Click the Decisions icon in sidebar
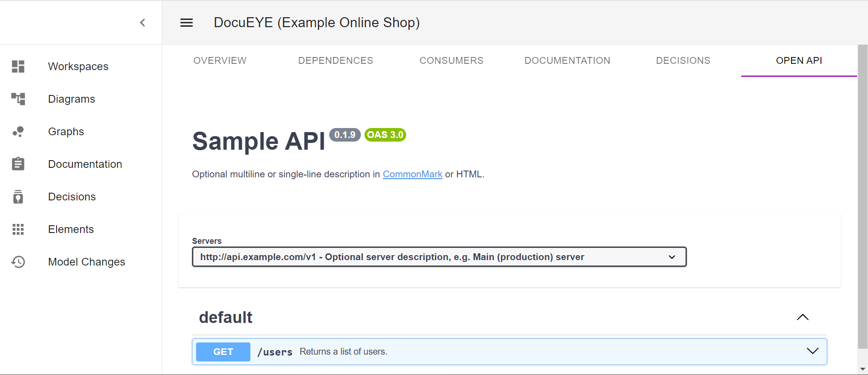 [x=18, y=197]
